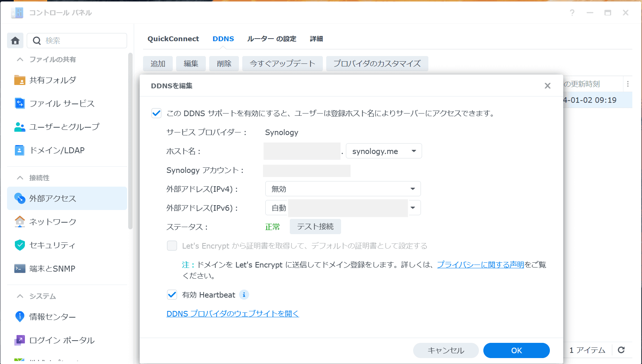The width and height of the screenshot is (642, 364).
Task: Open Users and Groups (ユーザーとグループ) icon
Action: click(x=20, y=127)
